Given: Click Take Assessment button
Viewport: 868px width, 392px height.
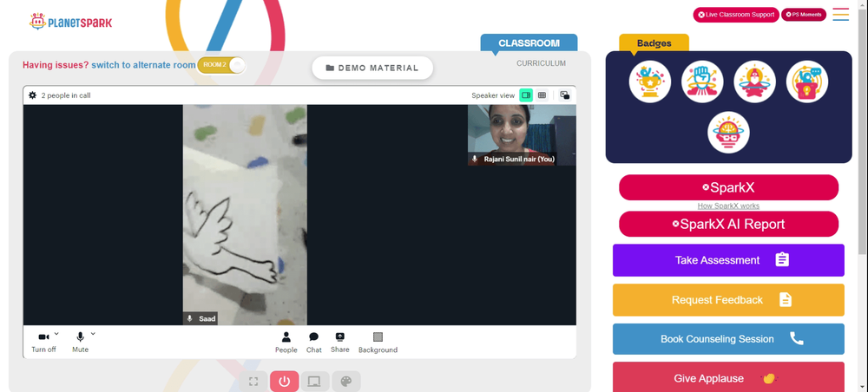Looking at the screenshot, I should click(728, 260).
